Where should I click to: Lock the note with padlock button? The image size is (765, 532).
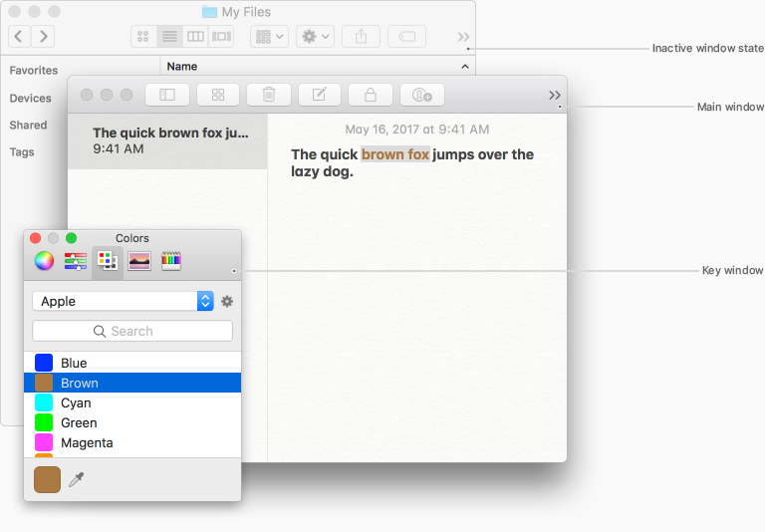tap(371, 95)
